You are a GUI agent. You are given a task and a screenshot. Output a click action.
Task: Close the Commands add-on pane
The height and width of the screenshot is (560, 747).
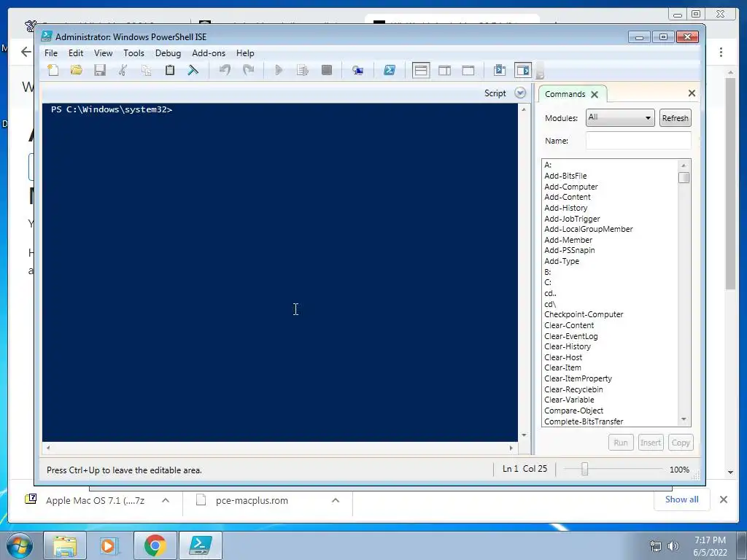click(692, 93)
